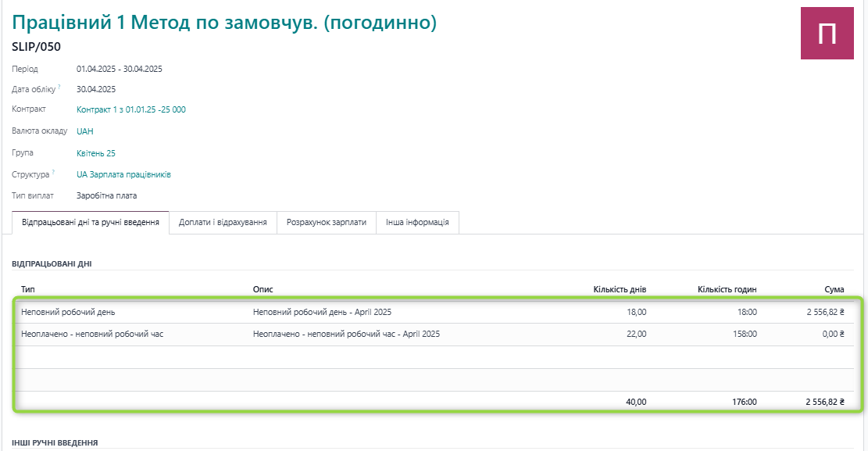Click the Тип виплат value Заробітна плата
868x451 pixels.
click(x=106, y=195)
